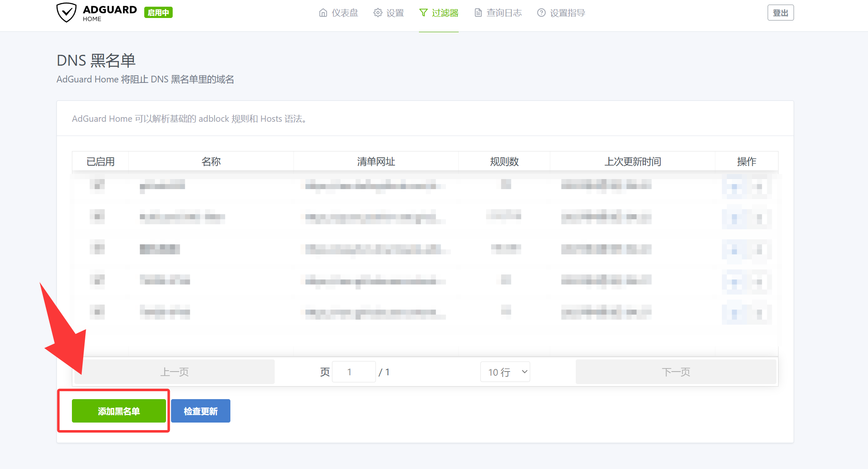Viewport: 868px width, 469px height.
Task: Click last row's right action icon
Action: pyautogui.click(x=759, y=313)
